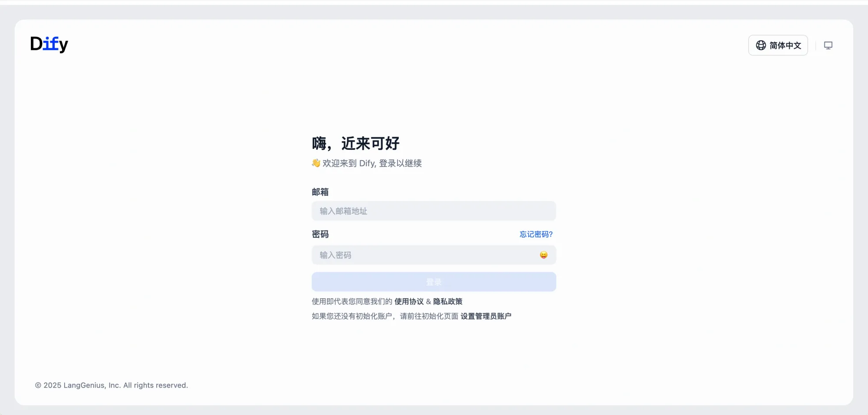868x415 pixels.
Task: Click the 登录 login button
Action: coord(434,282)
